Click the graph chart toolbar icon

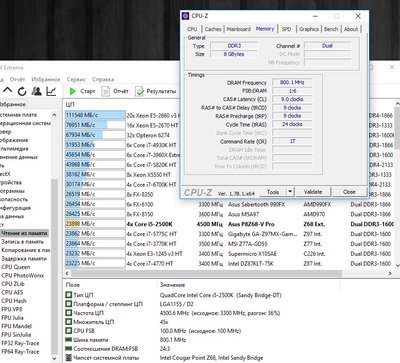point(51,91)
